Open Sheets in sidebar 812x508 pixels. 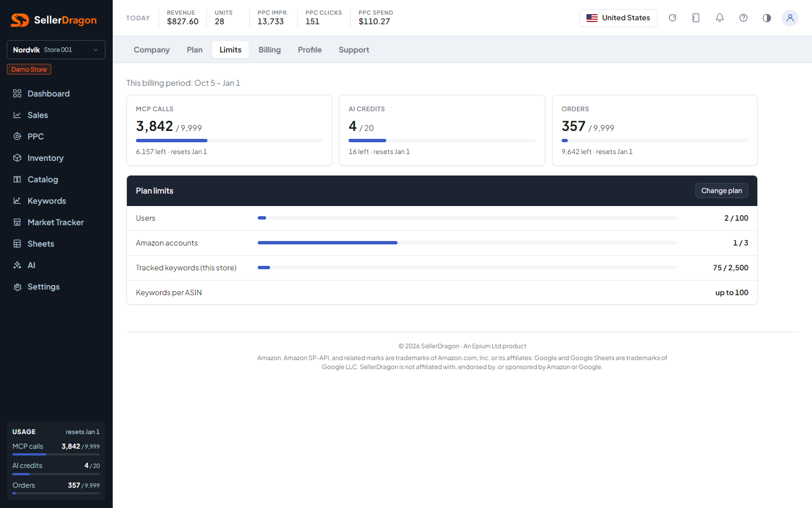pos(56,244)
